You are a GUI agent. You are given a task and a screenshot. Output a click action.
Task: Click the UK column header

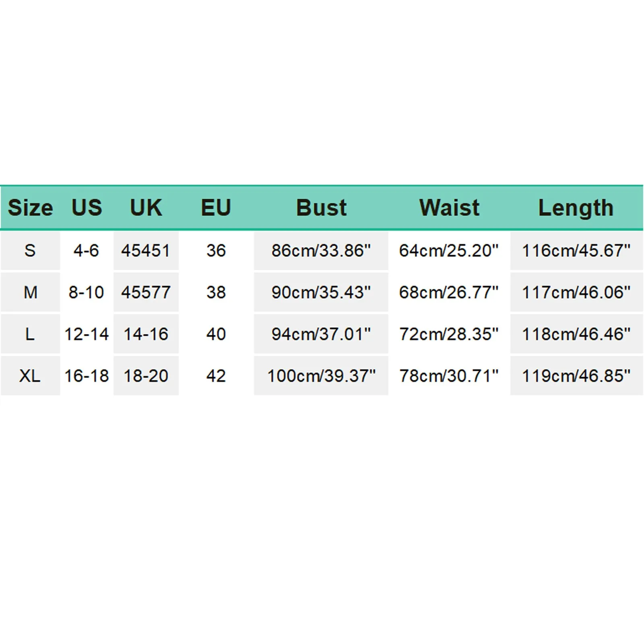(x=146, y=208)
